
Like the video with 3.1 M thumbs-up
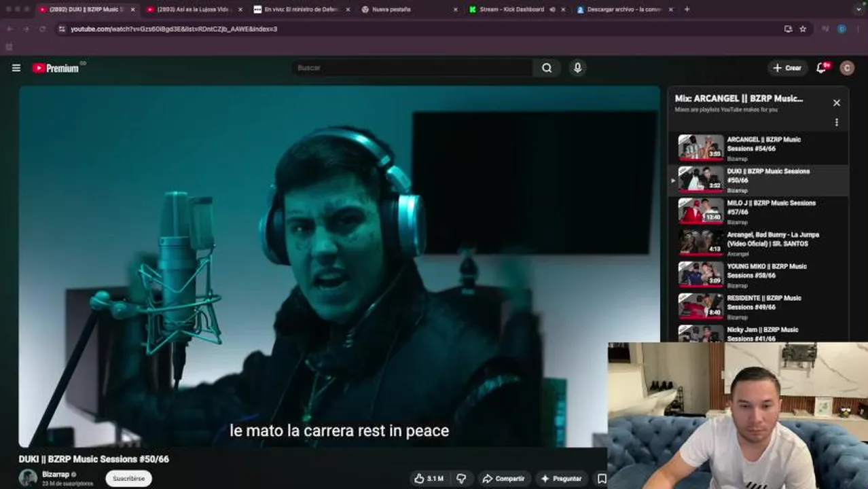[x=429, y=479]
